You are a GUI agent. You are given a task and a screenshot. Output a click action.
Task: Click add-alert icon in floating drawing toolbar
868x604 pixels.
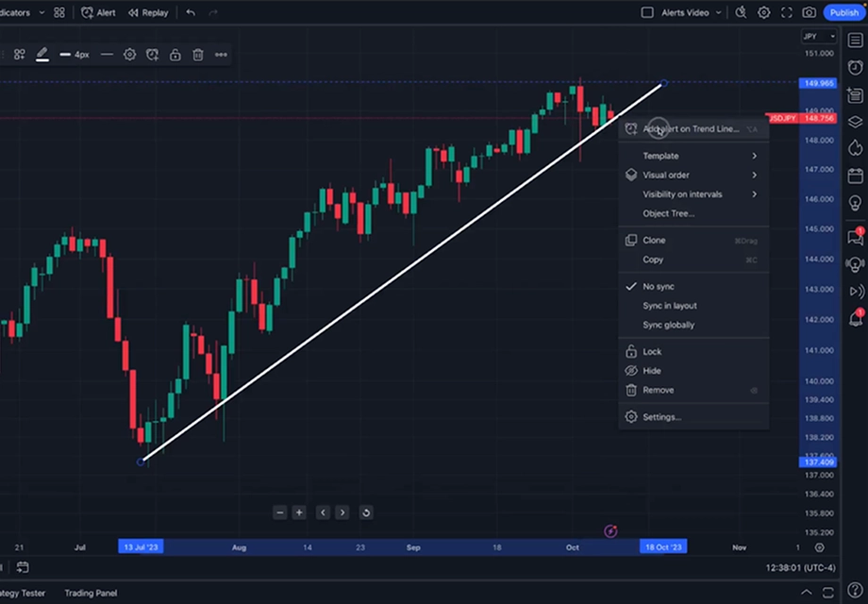coord(152,54)
